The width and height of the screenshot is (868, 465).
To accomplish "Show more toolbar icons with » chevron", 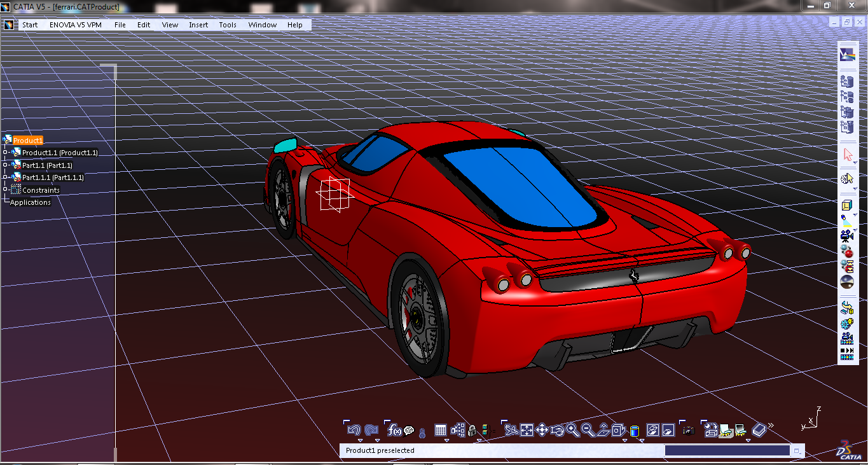I will point(771,426).
